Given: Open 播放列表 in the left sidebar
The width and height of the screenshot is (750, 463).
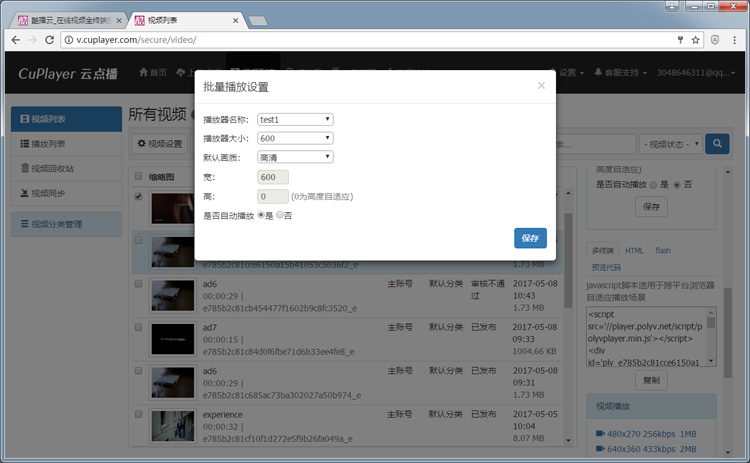Looking at the screenshot, I should coord(48,144).
